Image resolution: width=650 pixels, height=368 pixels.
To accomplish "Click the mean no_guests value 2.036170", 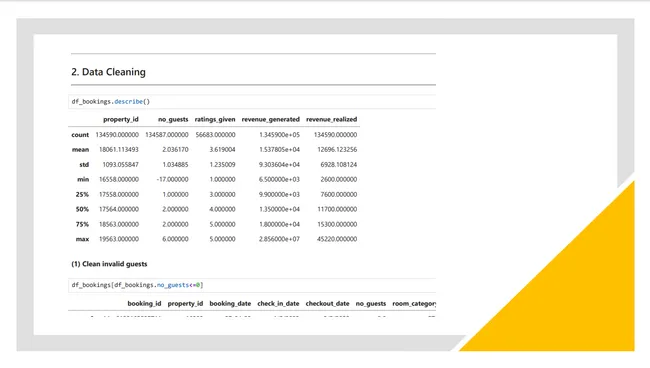I will point(175,150).
